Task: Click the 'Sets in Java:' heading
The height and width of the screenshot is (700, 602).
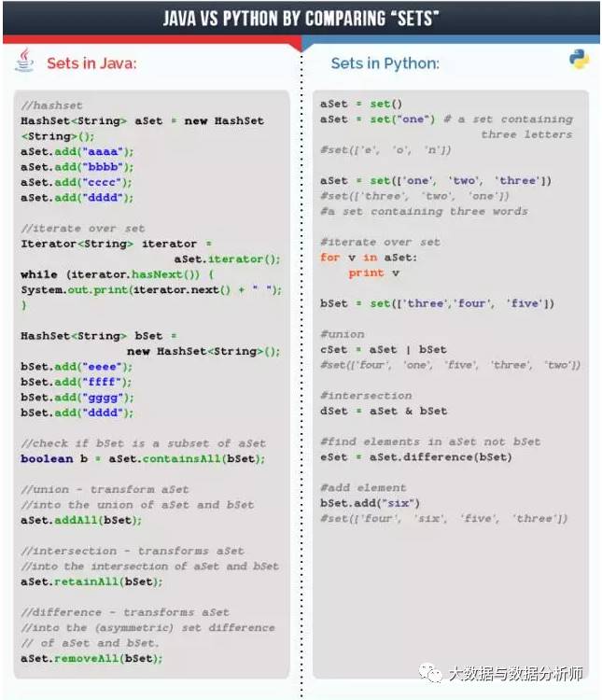Action: (91, 63)
